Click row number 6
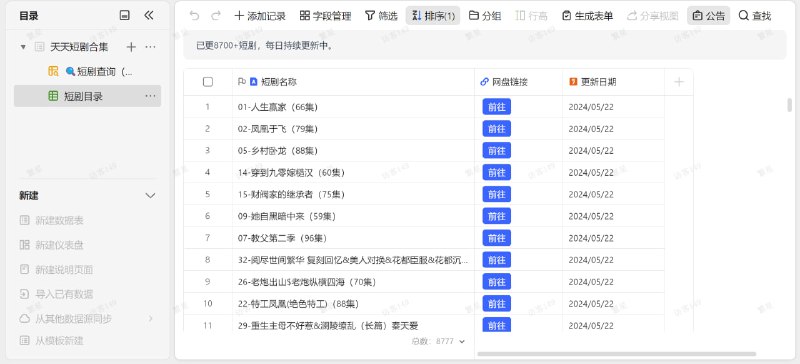 [x=208, y=216]
